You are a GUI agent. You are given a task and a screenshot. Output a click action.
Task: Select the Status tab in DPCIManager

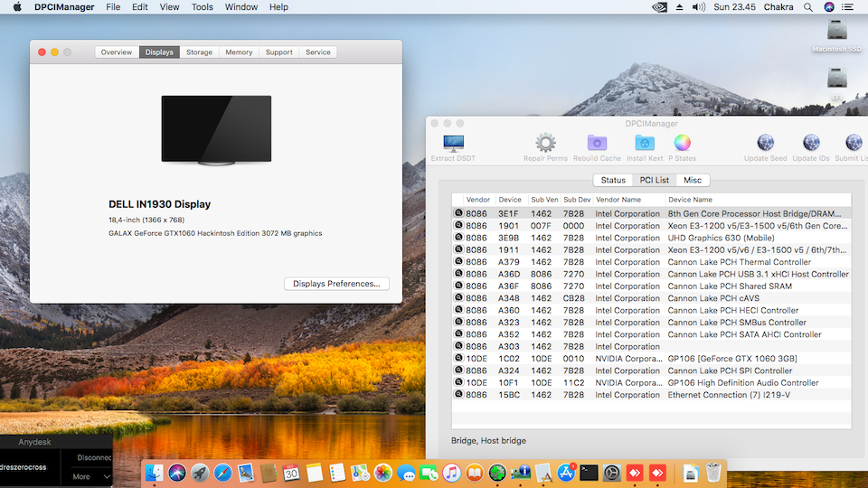point(613,180)
